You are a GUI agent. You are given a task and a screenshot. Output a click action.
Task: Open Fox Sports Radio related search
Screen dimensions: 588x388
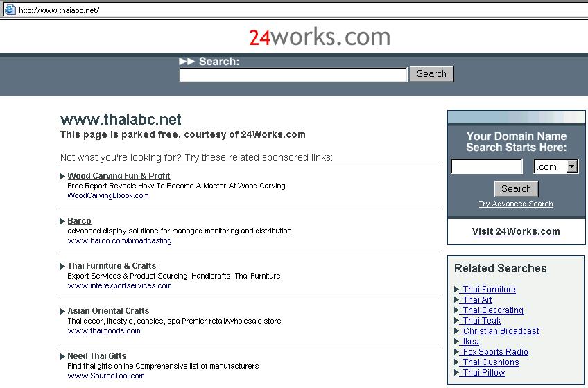click(x=495, y=352)
